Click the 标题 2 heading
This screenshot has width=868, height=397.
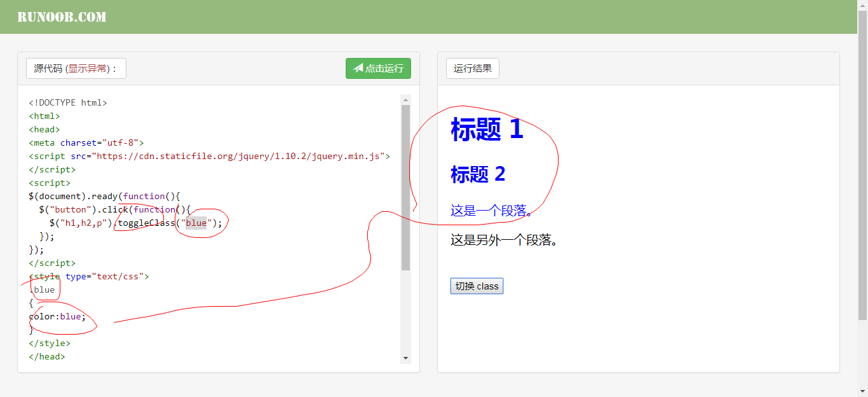click(x=478, y=174)
